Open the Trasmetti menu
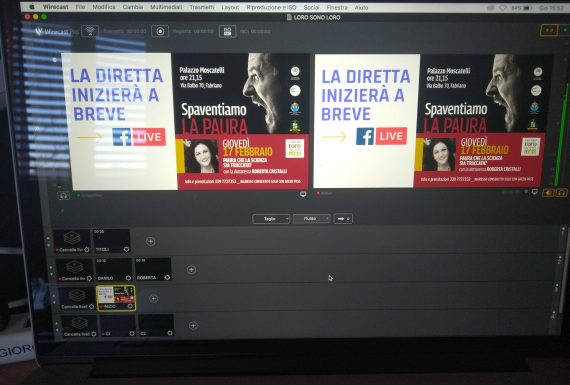Image resolution: width=570 pixels, height=385 pixels. point(202,7)
